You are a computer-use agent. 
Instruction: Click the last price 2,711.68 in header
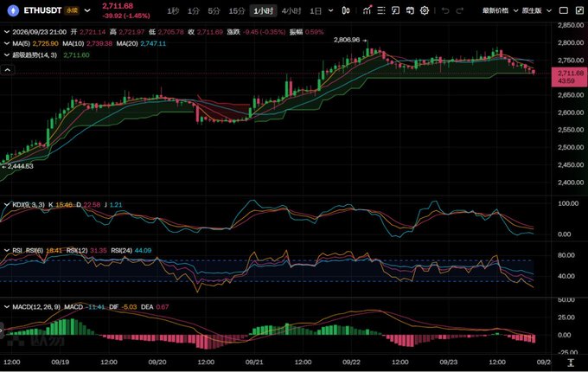pyautogui.click(x=118, y=6)
